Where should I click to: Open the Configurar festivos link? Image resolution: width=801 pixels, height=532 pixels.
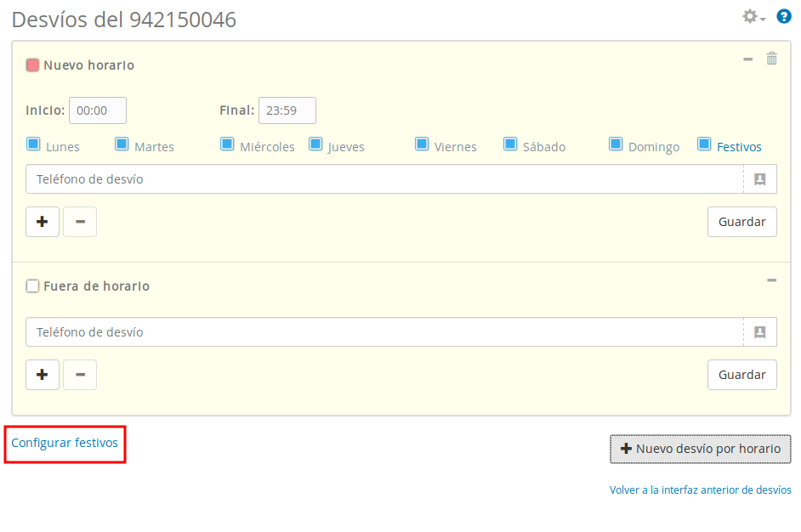(65, 443)
